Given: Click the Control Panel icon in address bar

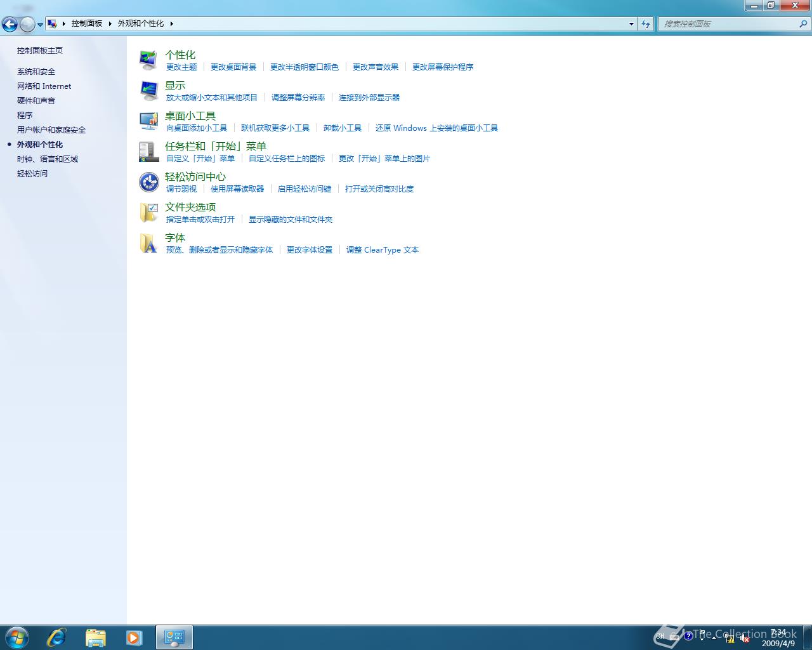Looking at the screenshot, I should [52, 23].
